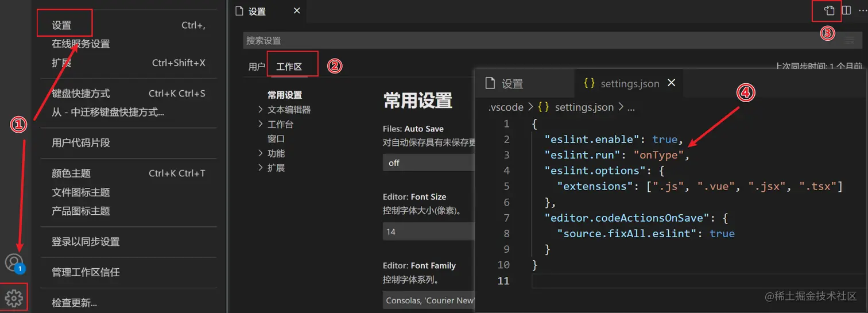
Task: Open the more actions ellipsis menu
Action: (862, 10)
